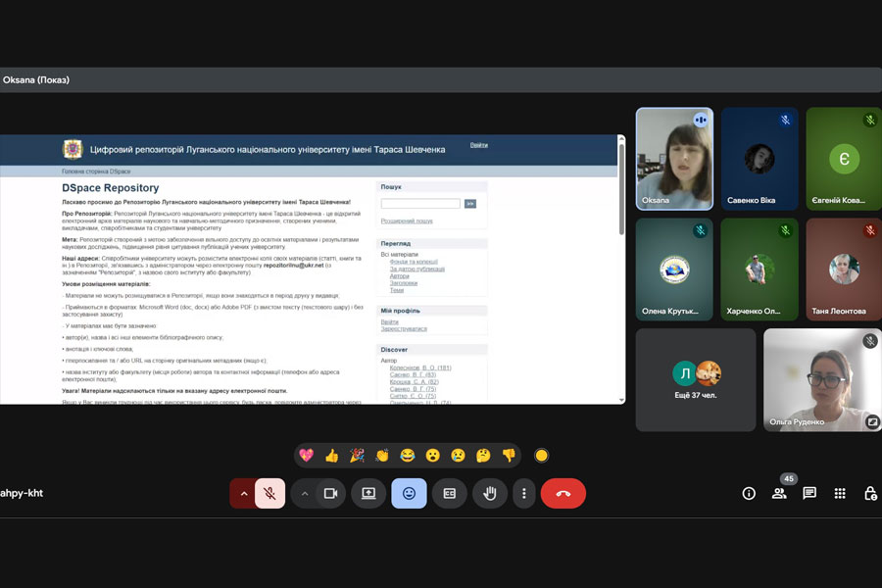
Task: Leave the call with red hang-up button
Action: click(x=563, y=493)
